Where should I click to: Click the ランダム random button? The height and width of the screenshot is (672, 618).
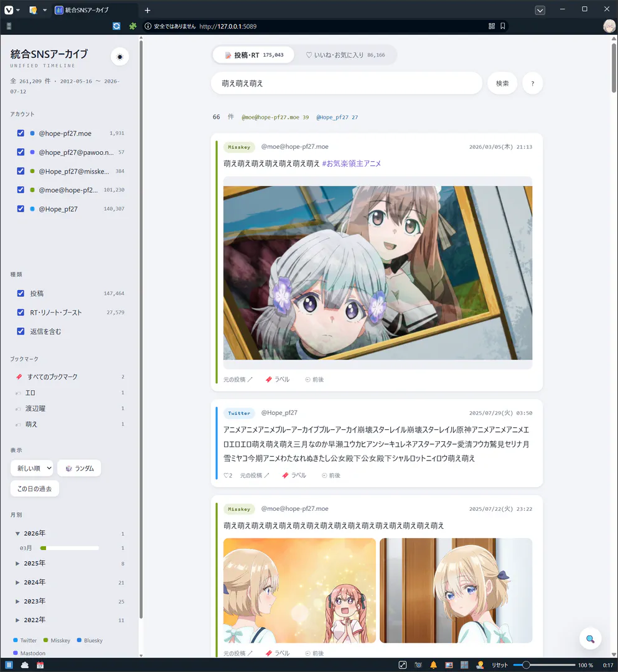79,468
